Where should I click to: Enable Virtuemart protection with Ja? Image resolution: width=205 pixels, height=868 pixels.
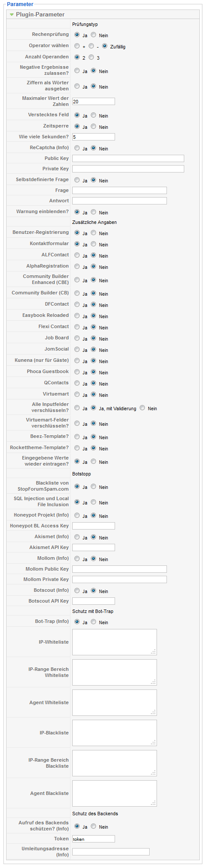77,395
